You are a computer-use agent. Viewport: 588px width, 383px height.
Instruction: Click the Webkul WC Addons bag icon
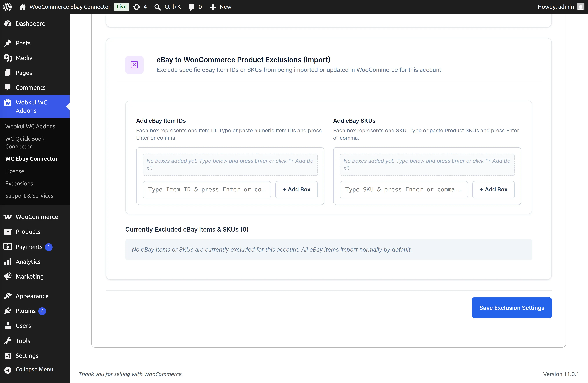coord(8,102)
